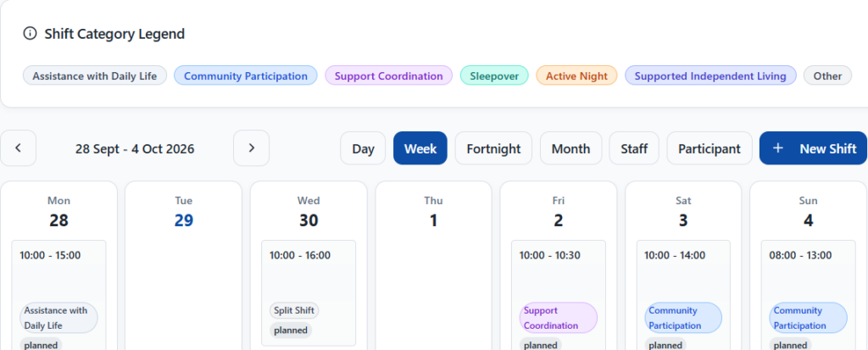The image size is (868, 350).
Task: Open Saturday's 10:00 - 14:00 shift
Action: pyautogui.click(x=683, y=295)
